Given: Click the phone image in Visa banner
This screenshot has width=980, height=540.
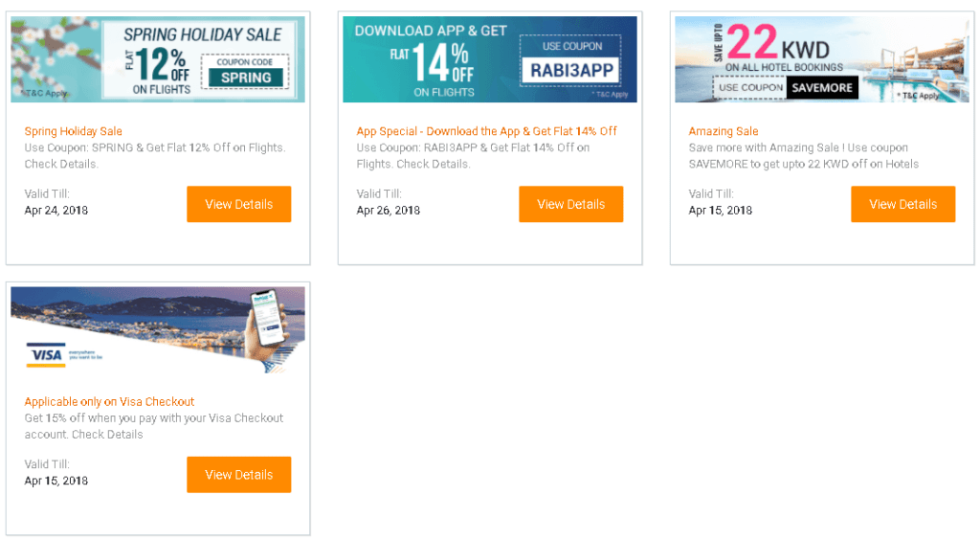Looking at the screenshot, I should point(268,327).
